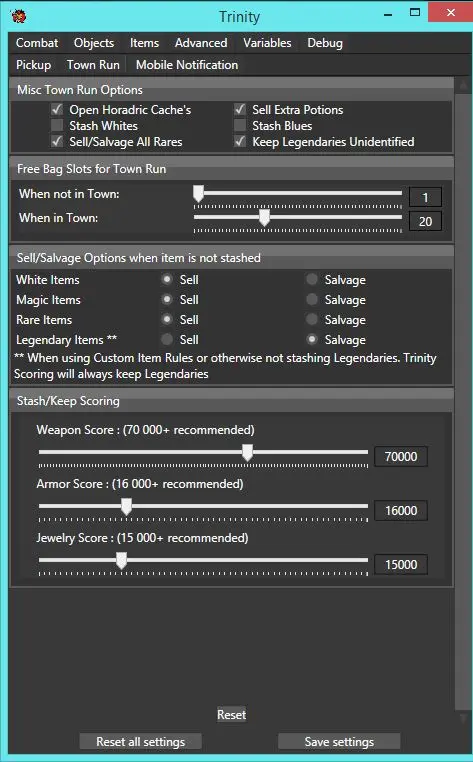Click the Armor Score slider handle
The height and width of the screenshot is (762, 473).
[x=126, y=506]
